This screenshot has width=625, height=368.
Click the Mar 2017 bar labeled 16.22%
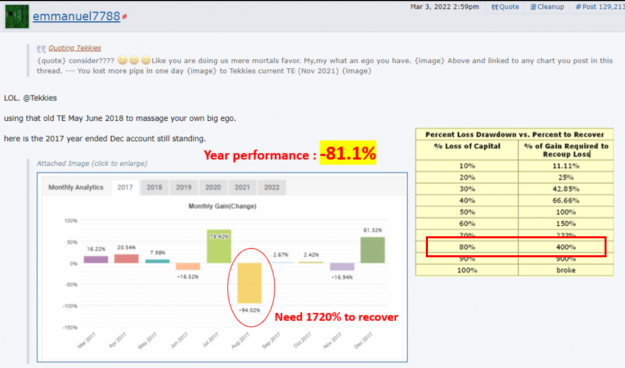click(96, 260)
